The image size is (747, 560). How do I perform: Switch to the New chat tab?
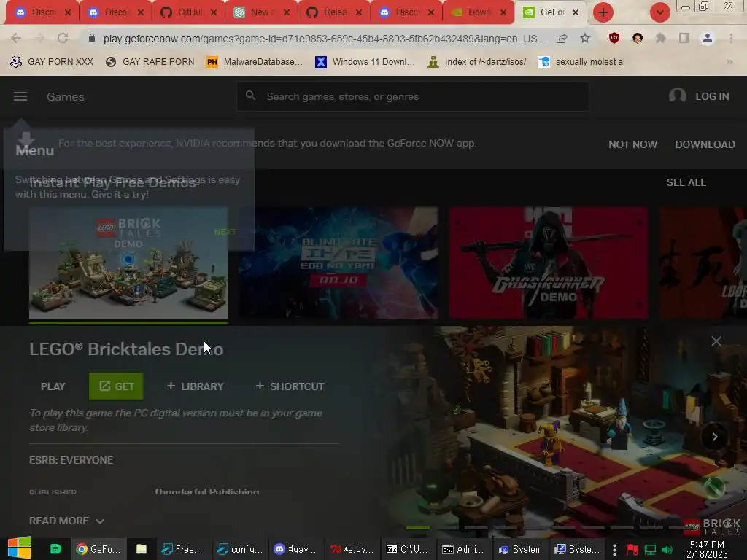coord(260,12)
